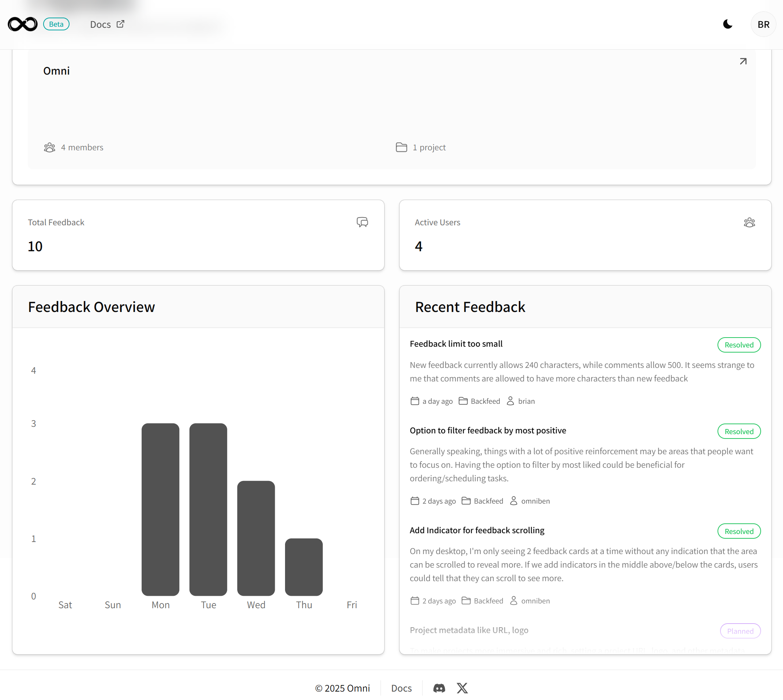This screenshot has height=700, width=783.
Task: Click user icon in filter feedback item
Action: point(513,501)
